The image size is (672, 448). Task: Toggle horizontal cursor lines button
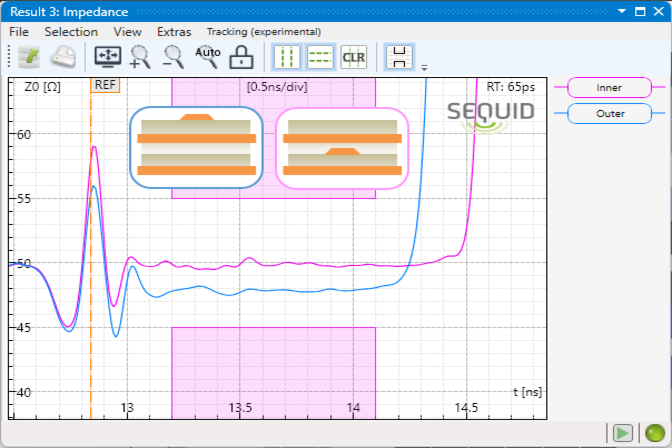[x=320, y=57]
